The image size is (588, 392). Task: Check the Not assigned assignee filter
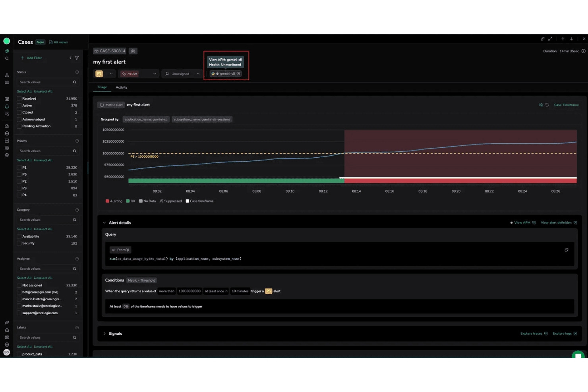[x=19, y=285]
